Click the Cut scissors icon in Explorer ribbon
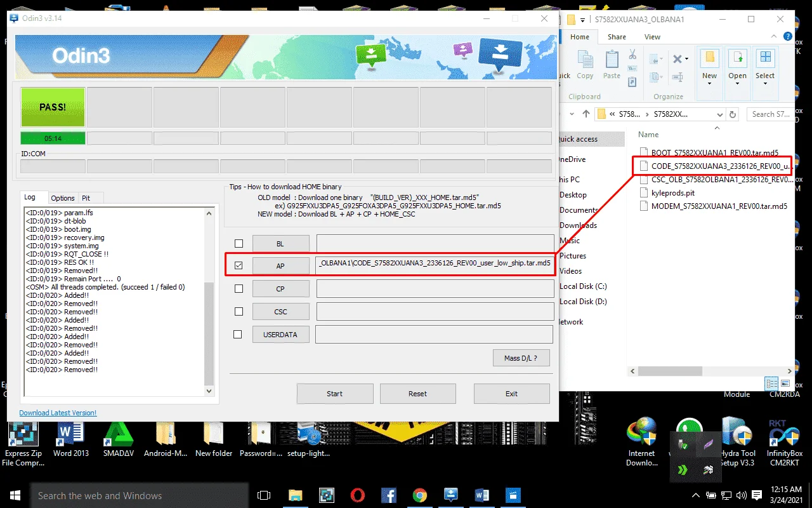 (x=632, y=55)
